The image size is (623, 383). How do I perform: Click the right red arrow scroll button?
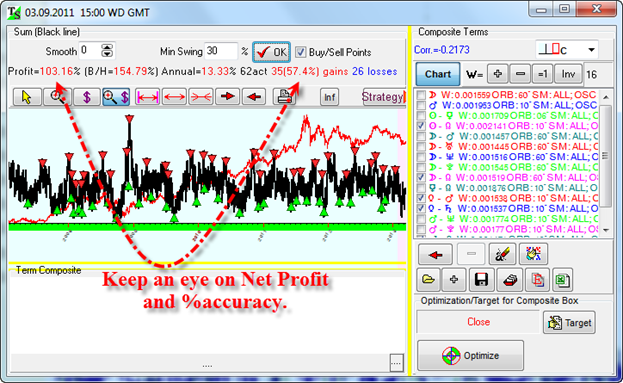click(228, 97)
